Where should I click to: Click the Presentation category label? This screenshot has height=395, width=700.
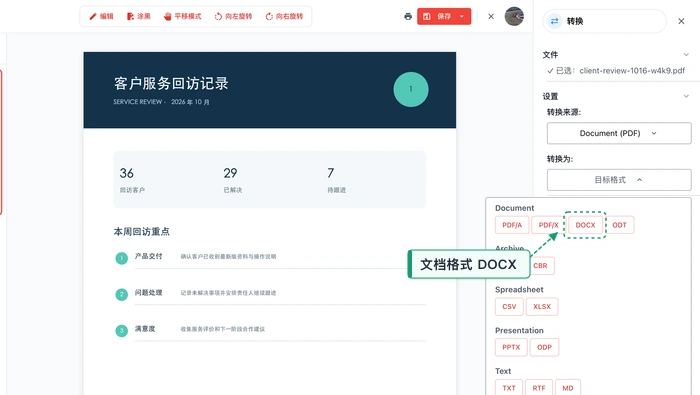click(519, 331)
